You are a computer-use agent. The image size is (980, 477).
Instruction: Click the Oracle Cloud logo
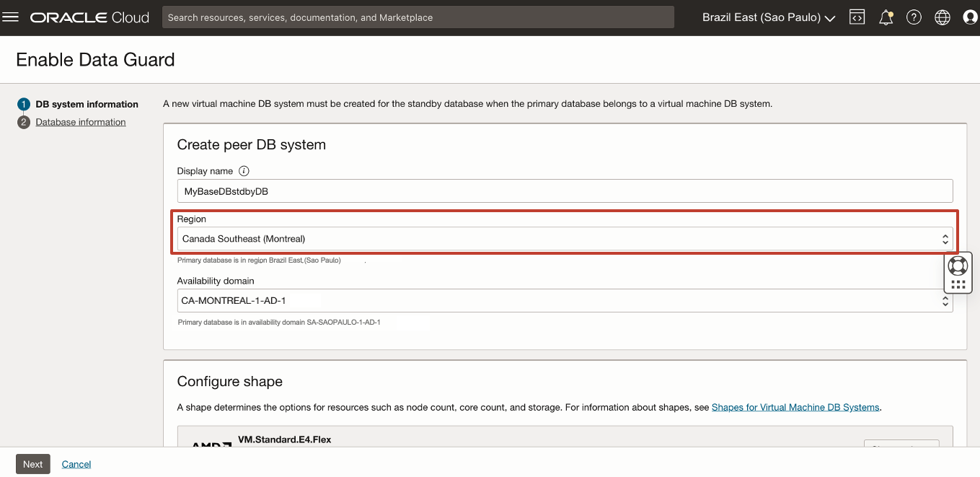(88, 17)
